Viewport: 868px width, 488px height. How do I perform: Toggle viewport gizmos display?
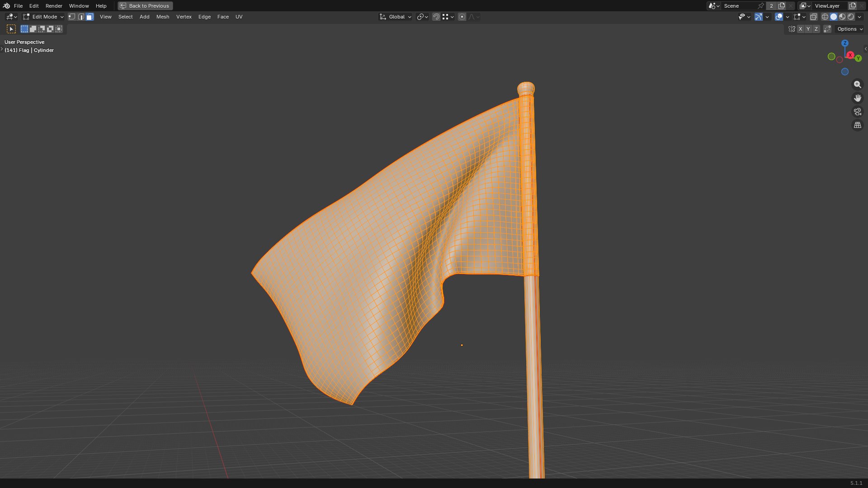759,17
